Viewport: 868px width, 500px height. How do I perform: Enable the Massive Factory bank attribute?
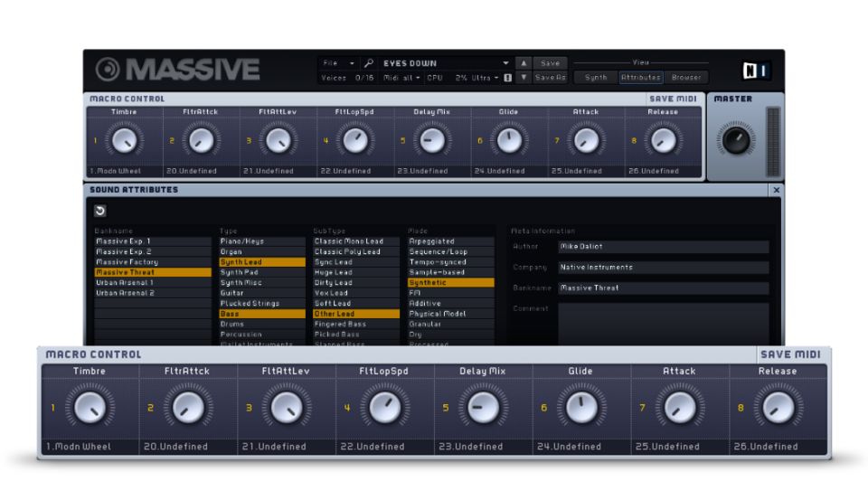pos(139,262)
